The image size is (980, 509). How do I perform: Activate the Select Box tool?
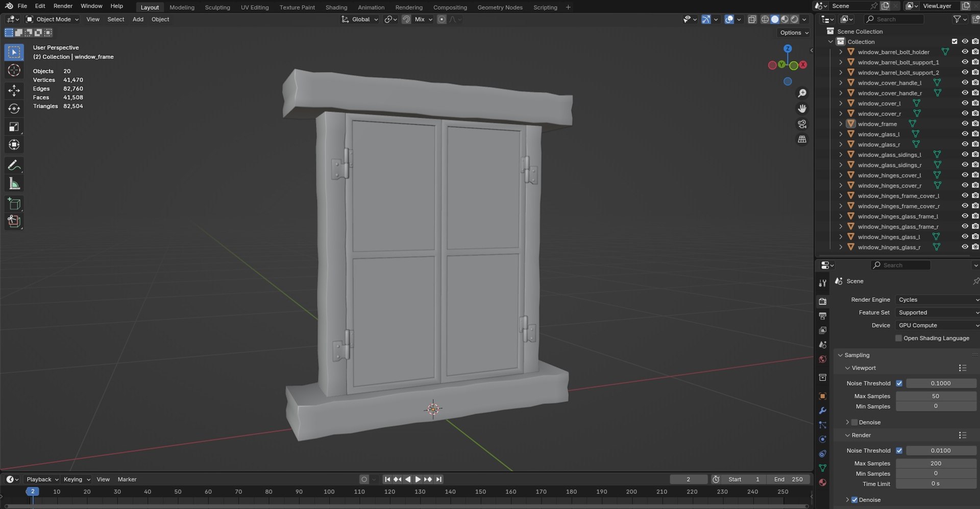pos(14,52)
